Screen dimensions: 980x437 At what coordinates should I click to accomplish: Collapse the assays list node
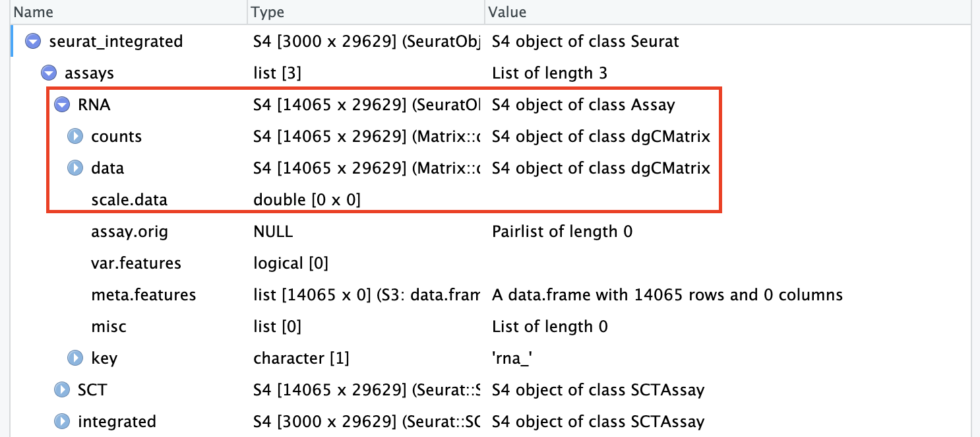point(48,73)
